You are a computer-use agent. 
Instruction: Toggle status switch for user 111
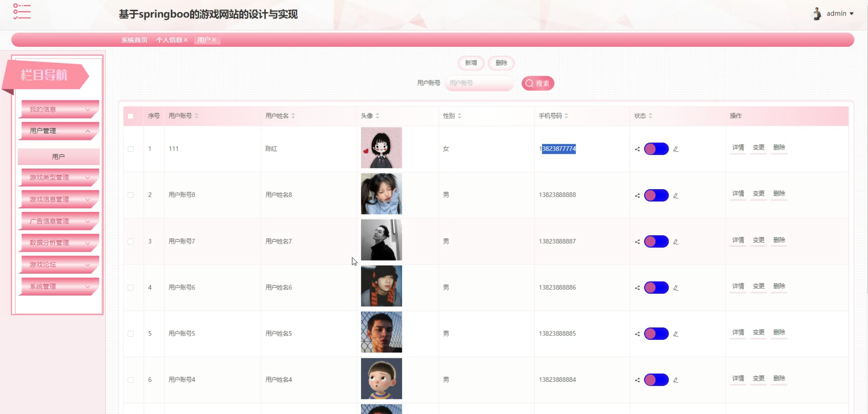click(656, 149)
